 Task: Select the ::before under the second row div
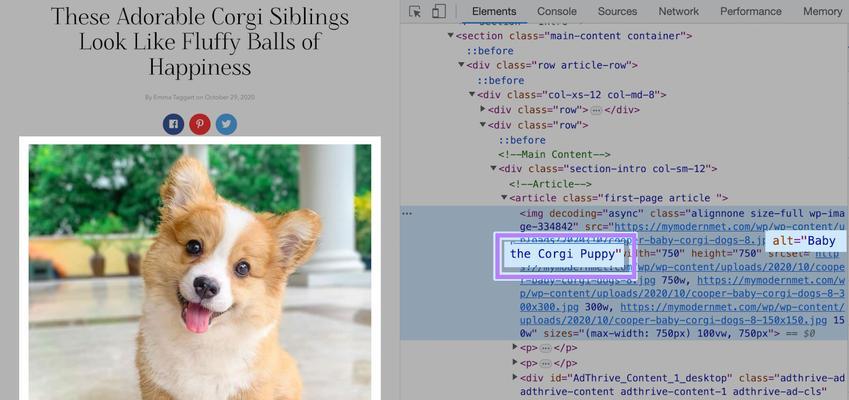[x=522, y=140]
